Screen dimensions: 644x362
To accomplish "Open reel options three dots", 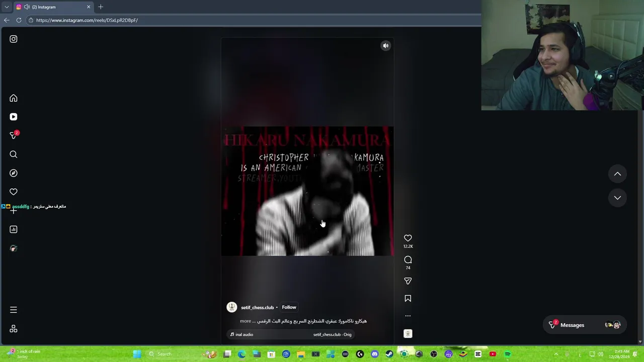I will click(x=408, y=316).
